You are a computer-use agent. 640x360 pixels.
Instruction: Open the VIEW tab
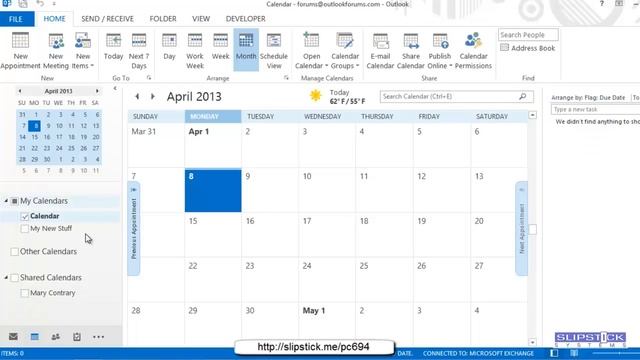[x=201, y=19]
